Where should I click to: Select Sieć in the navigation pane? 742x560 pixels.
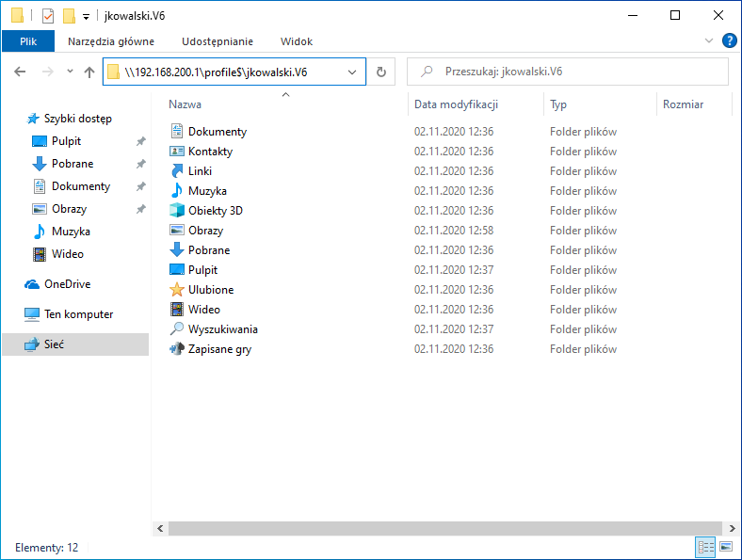tap(75, 344)
